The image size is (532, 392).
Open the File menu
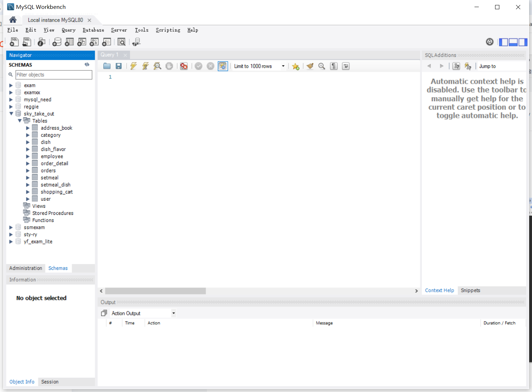pyautogui.click(x=13, y=30)
